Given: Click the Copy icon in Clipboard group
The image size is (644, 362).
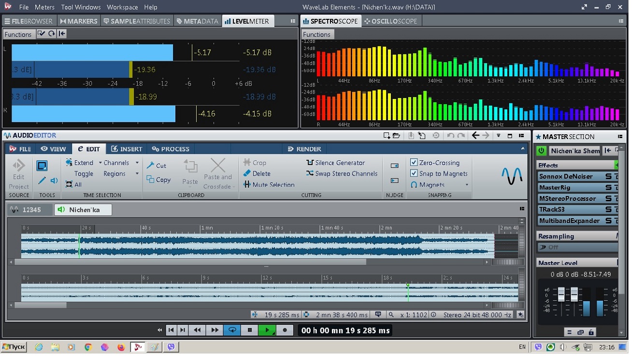Looking at the screenshot, I should point(150,180).
